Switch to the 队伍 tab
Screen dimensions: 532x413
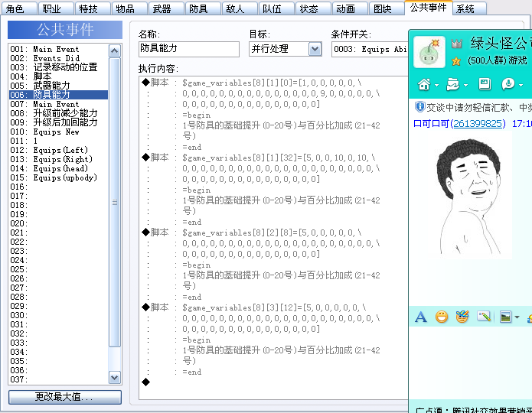(276, 8)
